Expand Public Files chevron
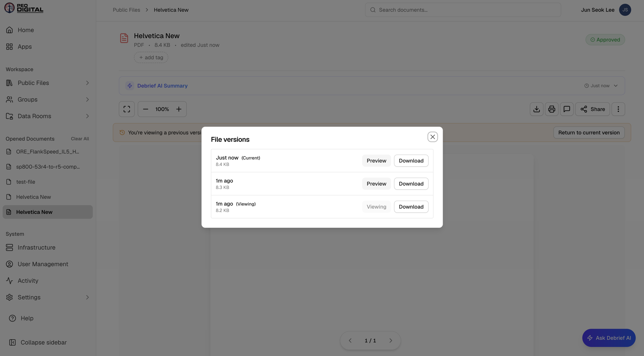The height and width of the screenshot is (356, 644). coord(87,83)
